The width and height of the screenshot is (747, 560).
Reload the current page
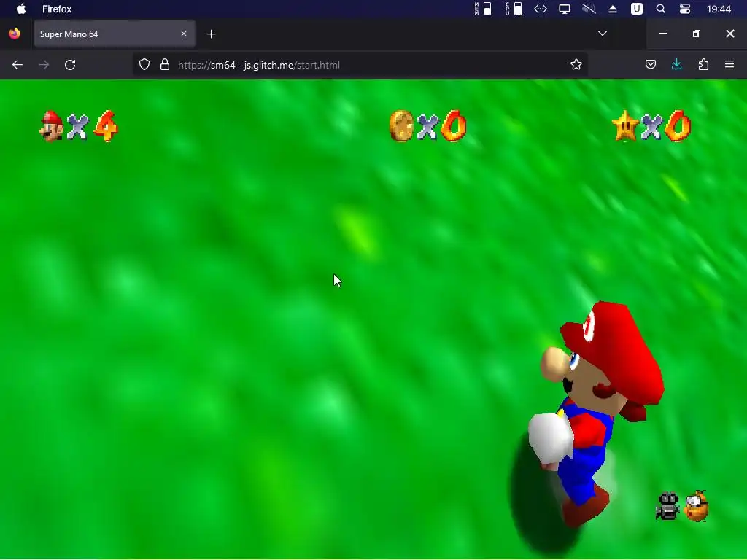pyautogui.click(x=70, y=65)
